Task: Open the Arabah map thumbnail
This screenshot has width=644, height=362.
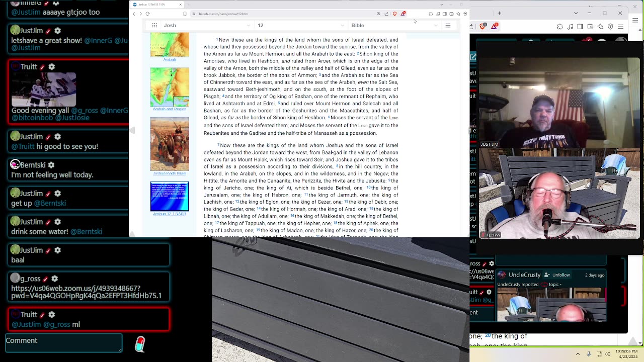Action: click(170, 45)
